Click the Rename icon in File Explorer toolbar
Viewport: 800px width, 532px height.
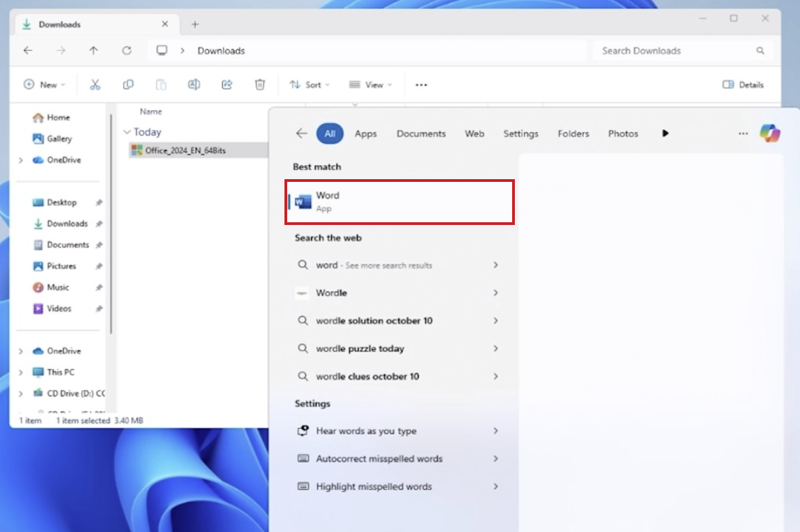[x=194, y=85]
